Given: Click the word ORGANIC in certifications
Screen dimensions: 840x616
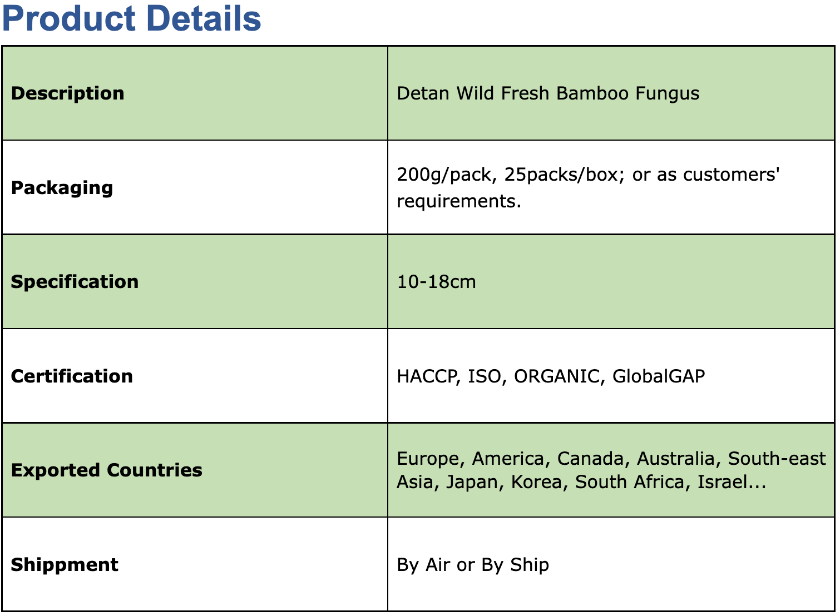Looking at the screenshot, I should [x=557, y=376].
